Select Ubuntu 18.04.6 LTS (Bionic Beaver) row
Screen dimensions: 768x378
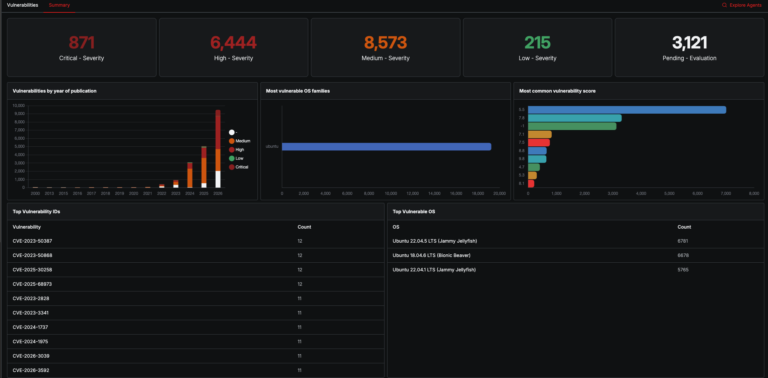[x=576, y=256]
